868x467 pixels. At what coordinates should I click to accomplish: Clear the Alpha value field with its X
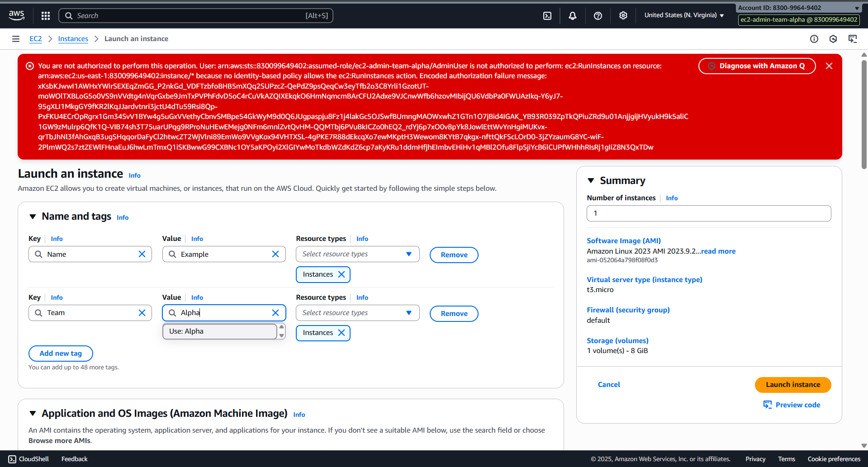(x=275, y=312)
